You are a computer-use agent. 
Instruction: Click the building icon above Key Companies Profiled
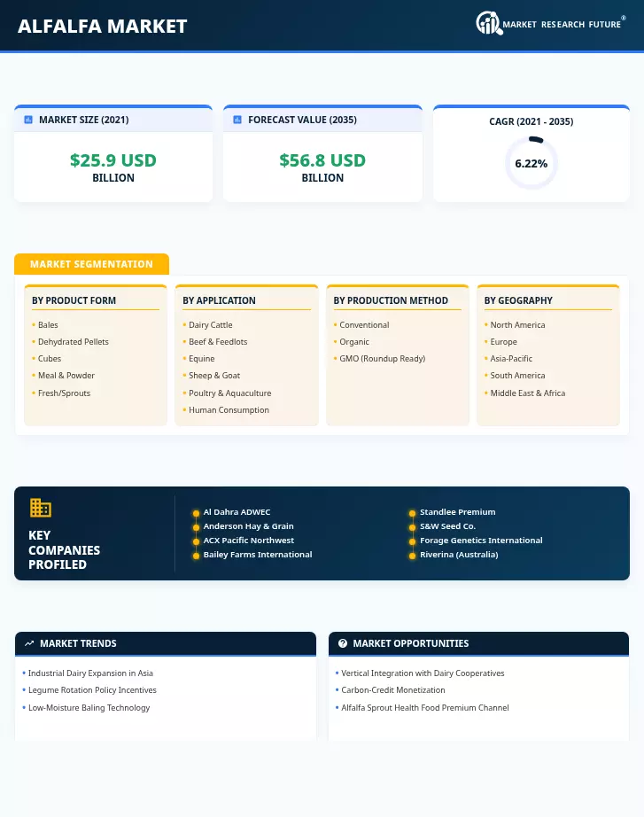click(x=41, y=508)
